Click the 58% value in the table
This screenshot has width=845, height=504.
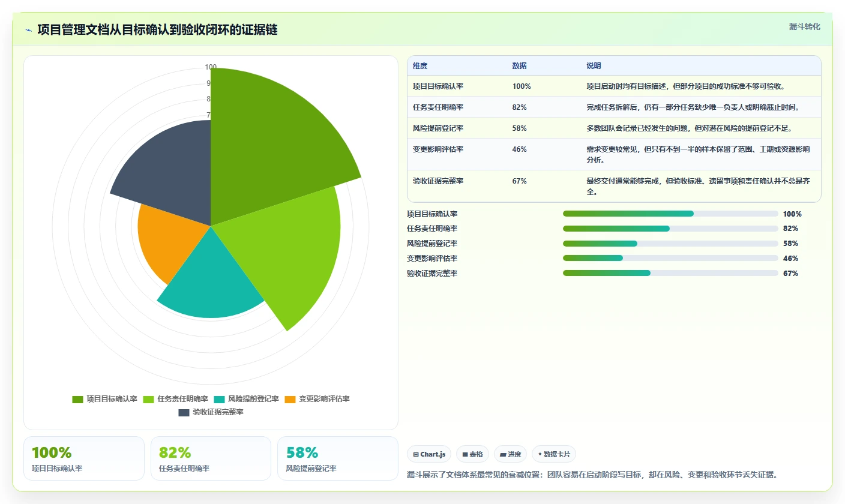coord(519,128)
